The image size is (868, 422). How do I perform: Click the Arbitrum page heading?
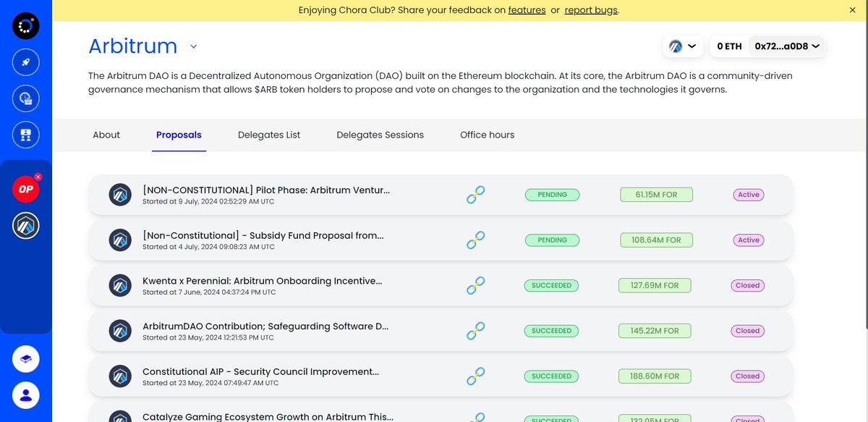click(x=133, y=46)
